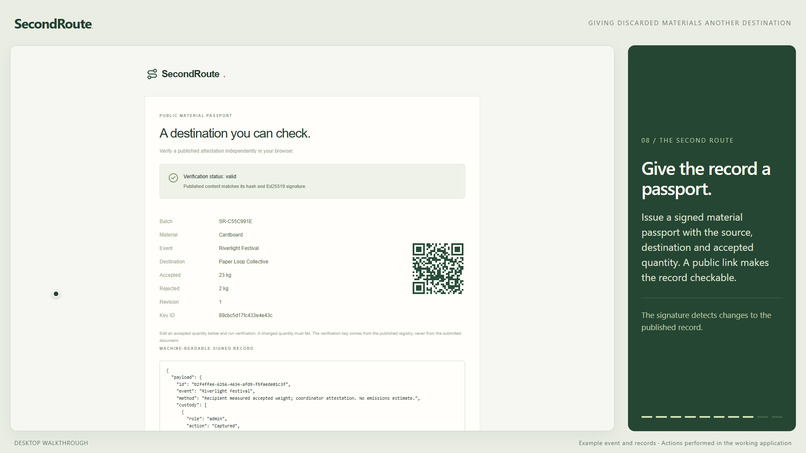The width and height of the screenshot is (806, 453).
Task: Open the material passport QR code
Action: click(x=438, y=268)
